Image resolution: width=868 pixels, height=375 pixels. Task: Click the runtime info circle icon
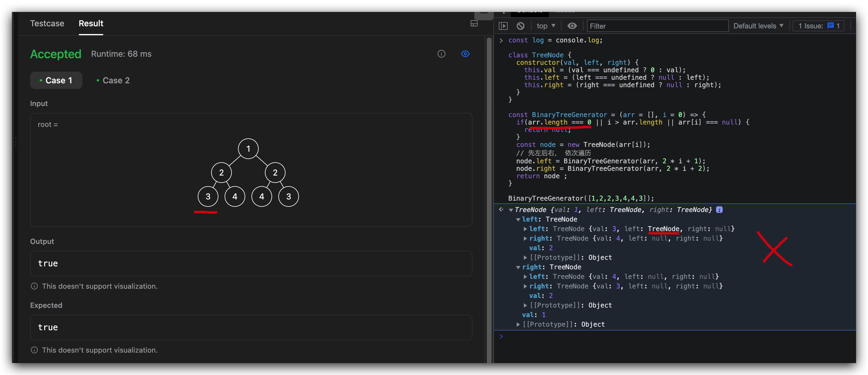(441, 54)
